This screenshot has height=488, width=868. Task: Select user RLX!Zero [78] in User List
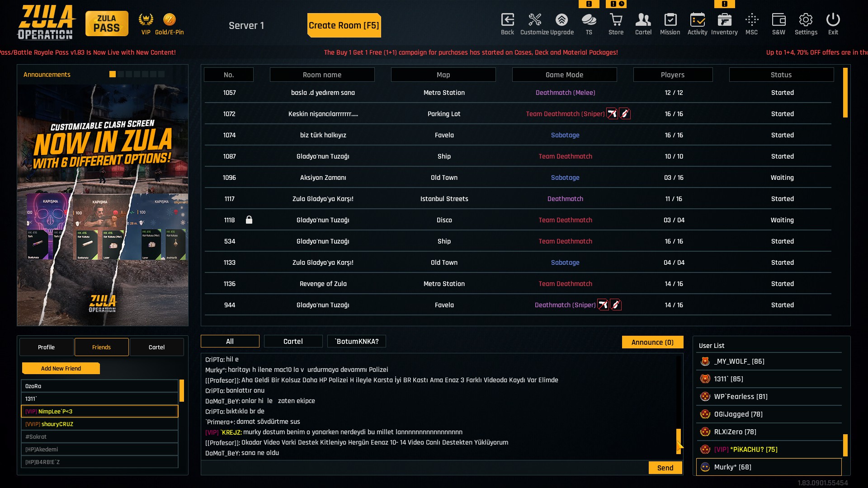[769, 432]
